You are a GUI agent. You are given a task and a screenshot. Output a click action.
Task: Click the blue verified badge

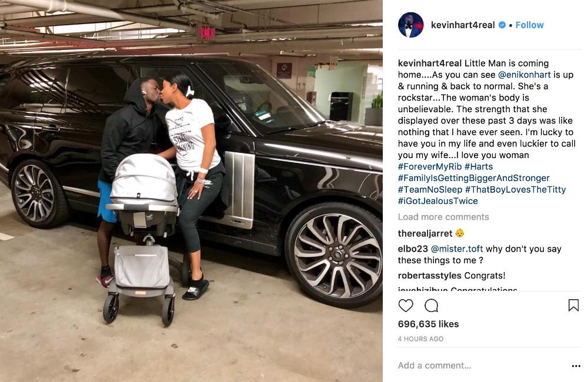tap(502, 25)
